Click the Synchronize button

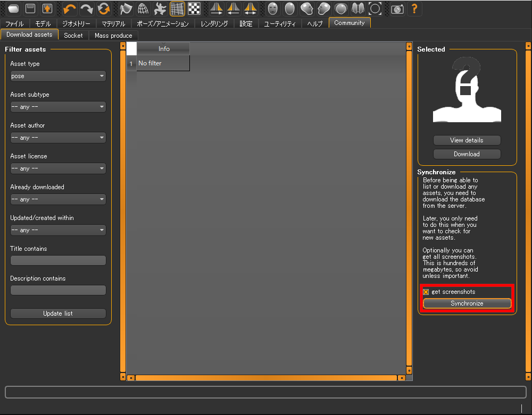(x=467, y=303)
